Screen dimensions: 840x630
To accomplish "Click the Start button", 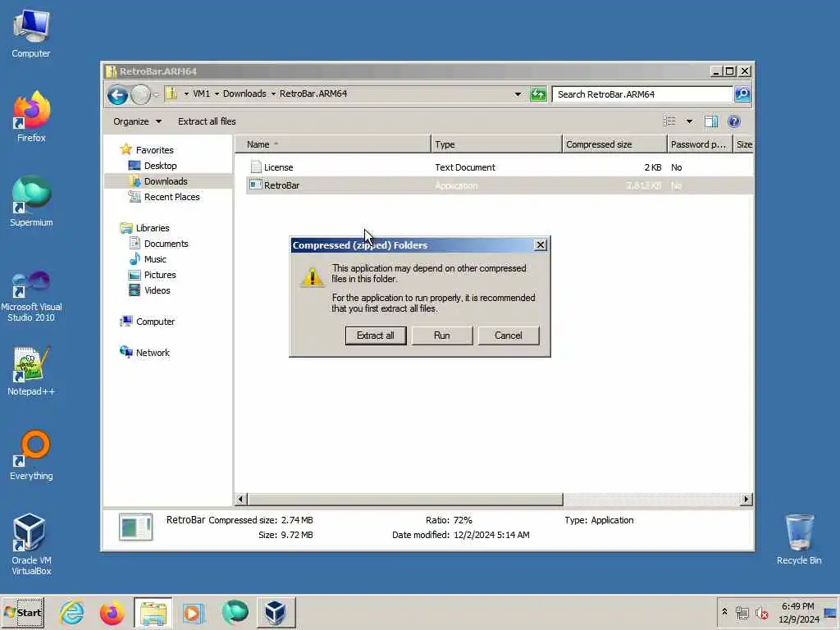I will pyautogui.click(x=23, y=612).
